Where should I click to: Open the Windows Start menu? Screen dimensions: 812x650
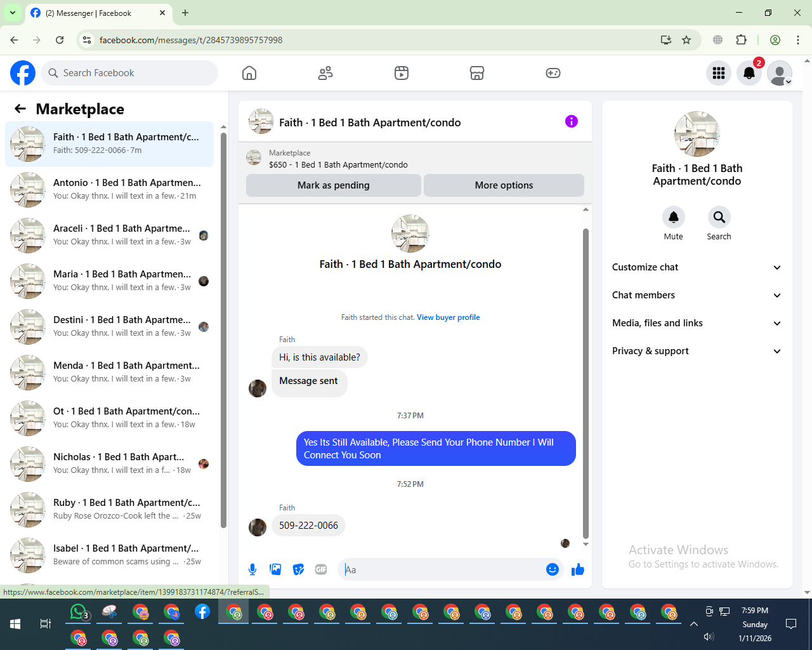(x=15, y=624)
